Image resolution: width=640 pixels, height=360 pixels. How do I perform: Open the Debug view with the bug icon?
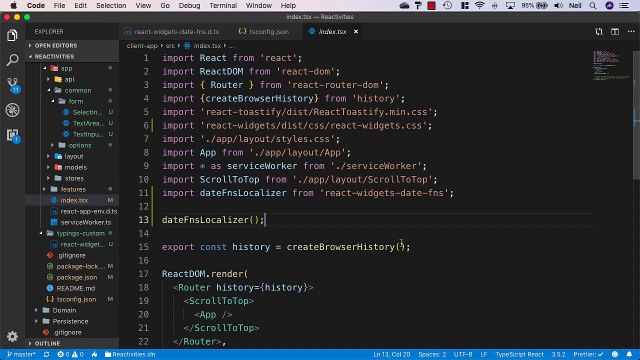12,110
